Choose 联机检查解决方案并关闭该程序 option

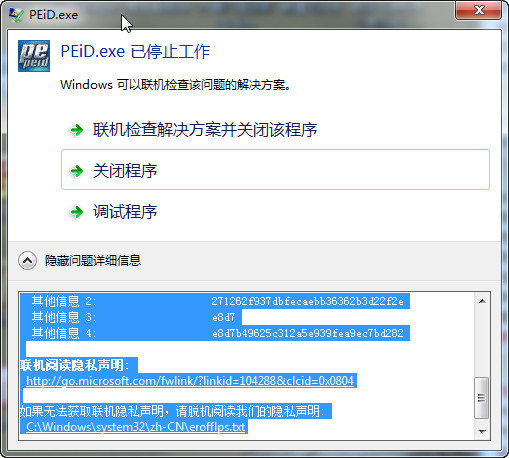click(x=275, y=130)
